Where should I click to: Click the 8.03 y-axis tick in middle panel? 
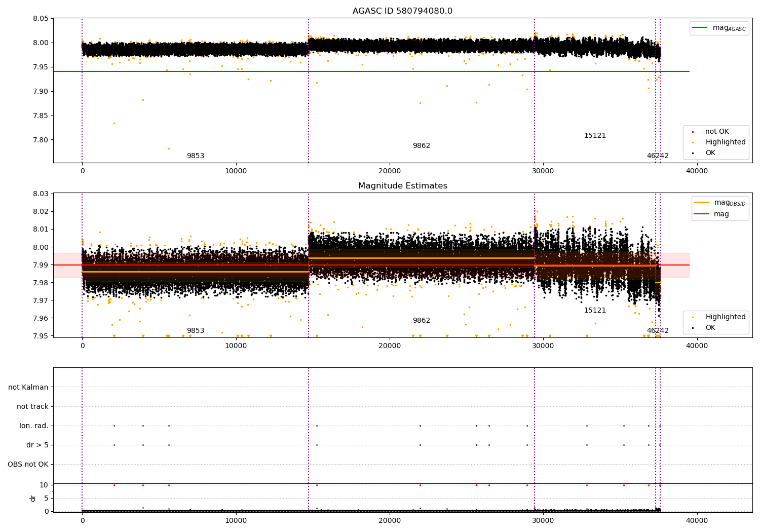click(x=41, y=194)
